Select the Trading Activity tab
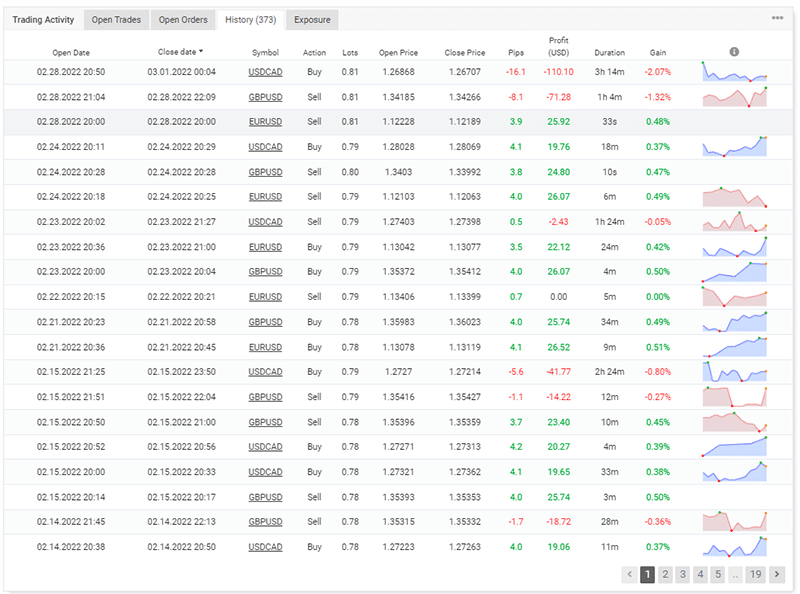Viewport: 800px width, 594px height. 43,20
